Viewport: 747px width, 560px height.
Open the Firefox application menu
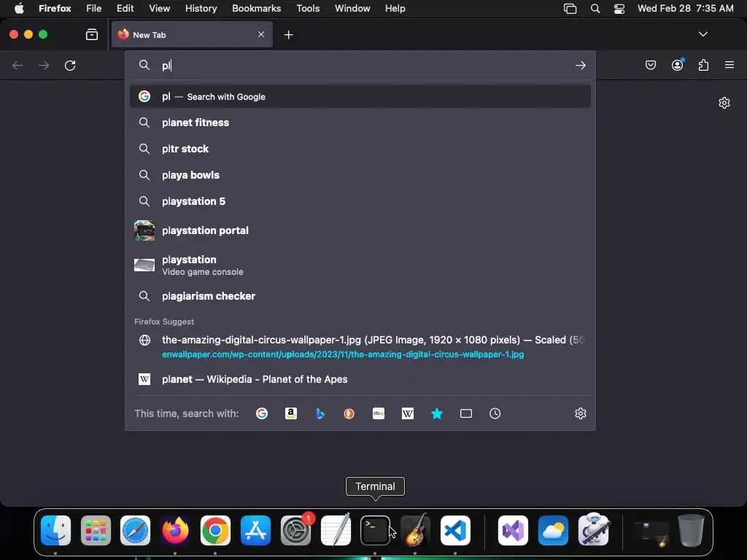coord(729,65)
